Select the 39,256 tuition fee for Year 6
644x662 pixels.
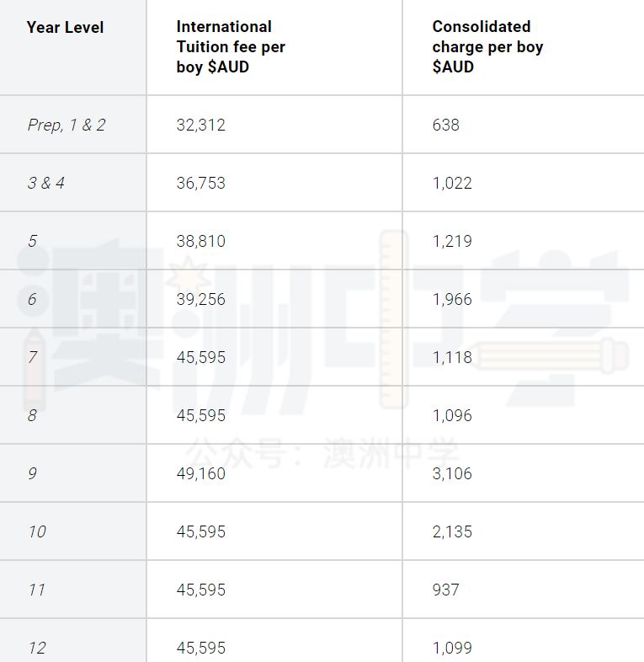[201, 299]
